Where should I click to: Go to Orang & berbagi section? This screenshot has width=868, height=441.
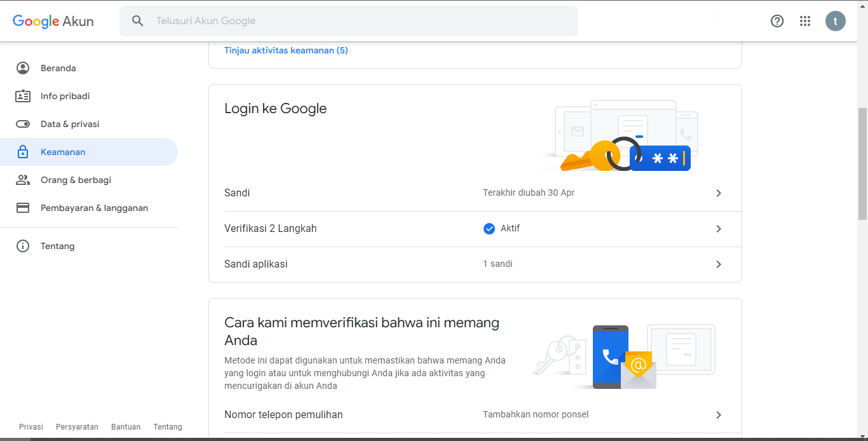pyautogui.click(x=76, y=180)
